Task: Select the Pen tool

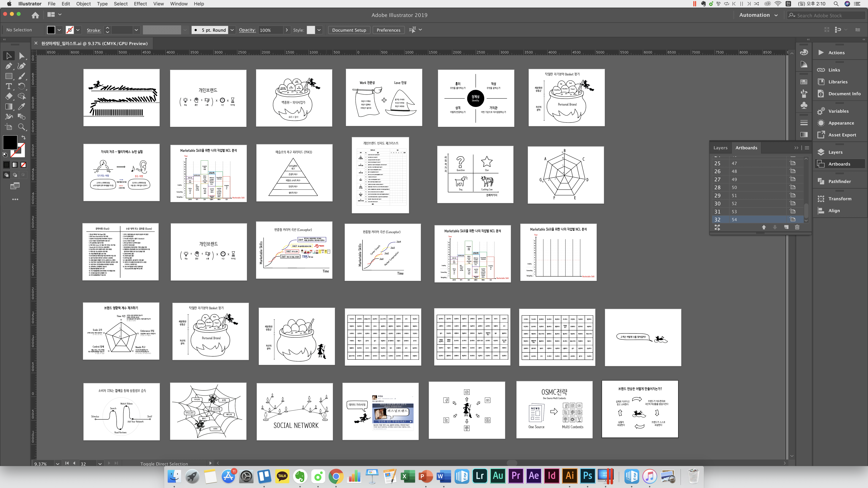Action: click(9, 66)
